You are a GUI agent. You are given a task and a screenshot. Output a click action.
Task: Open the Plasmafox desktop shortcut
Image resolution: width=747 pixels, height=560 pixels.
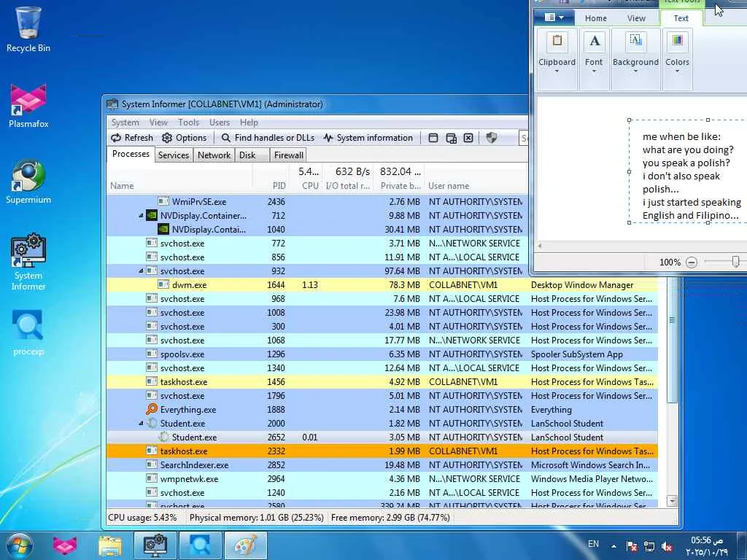pyautogui.click(x=28, y=106)
